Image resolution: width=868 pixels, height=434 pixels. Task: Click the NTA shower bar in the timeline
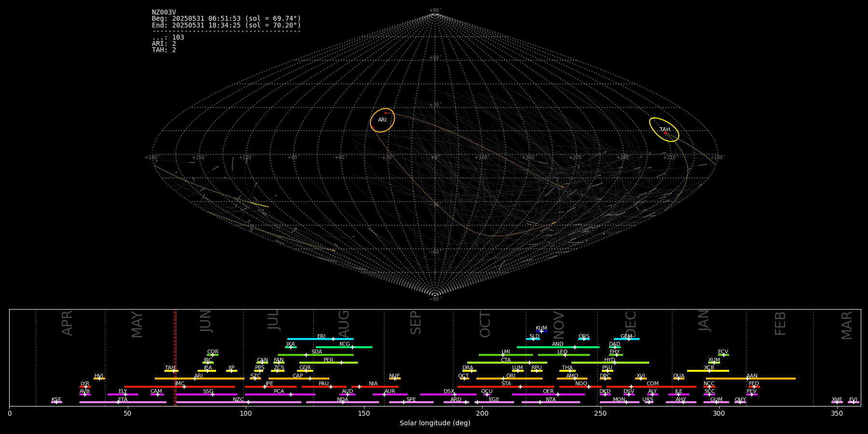pyautogui.click(x=551, y=402)
